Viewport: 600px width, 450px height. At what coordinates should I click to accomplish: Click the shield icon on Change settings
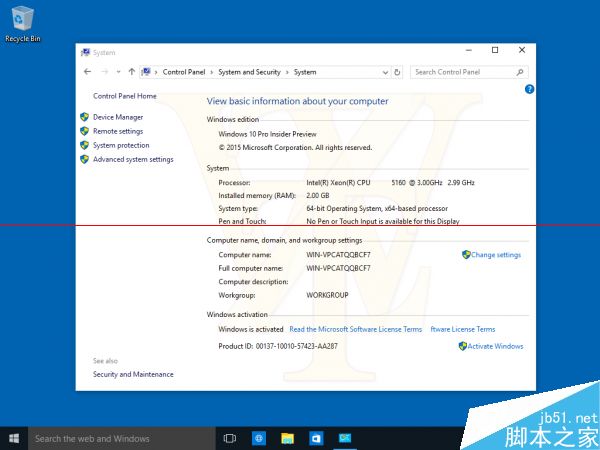pyautogui.click(x=466, y=254)
